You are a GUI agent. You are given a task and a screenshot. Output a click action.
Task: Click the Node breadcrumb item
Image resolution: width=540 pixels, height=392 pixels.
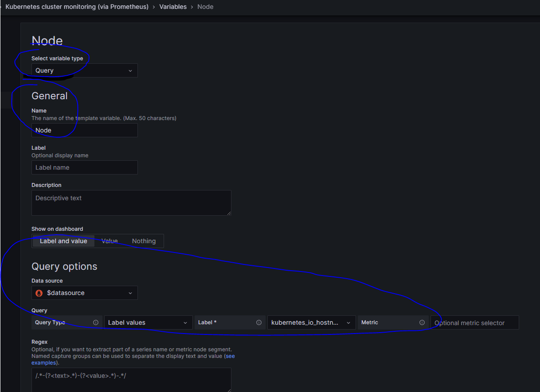[x=205, y=7]
